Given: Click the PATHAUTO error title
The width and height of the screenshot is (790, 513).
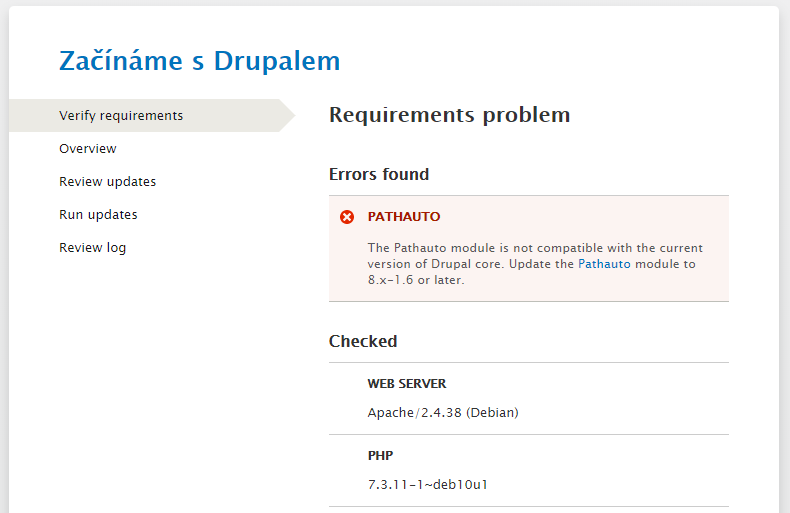Looking at the screenshot, I should tap(404, 217).
